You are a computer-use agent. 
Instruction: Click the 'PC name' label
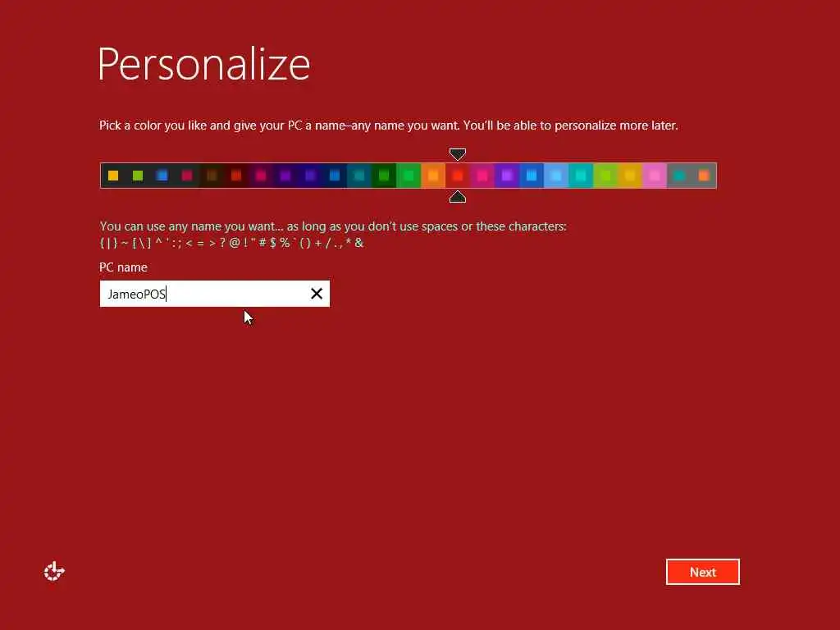pyautogui.click(x=123, y=267)
